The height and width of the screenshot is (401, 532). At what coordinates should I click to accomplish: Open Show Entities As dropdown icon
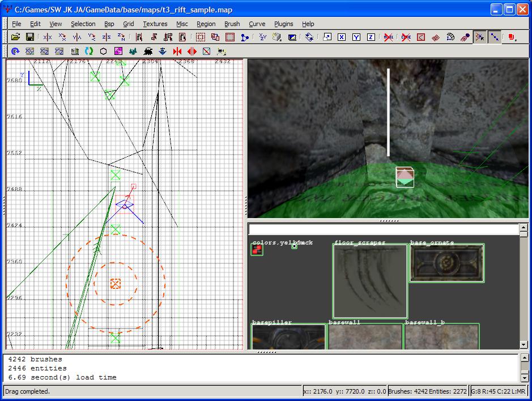tap(512, 37)
